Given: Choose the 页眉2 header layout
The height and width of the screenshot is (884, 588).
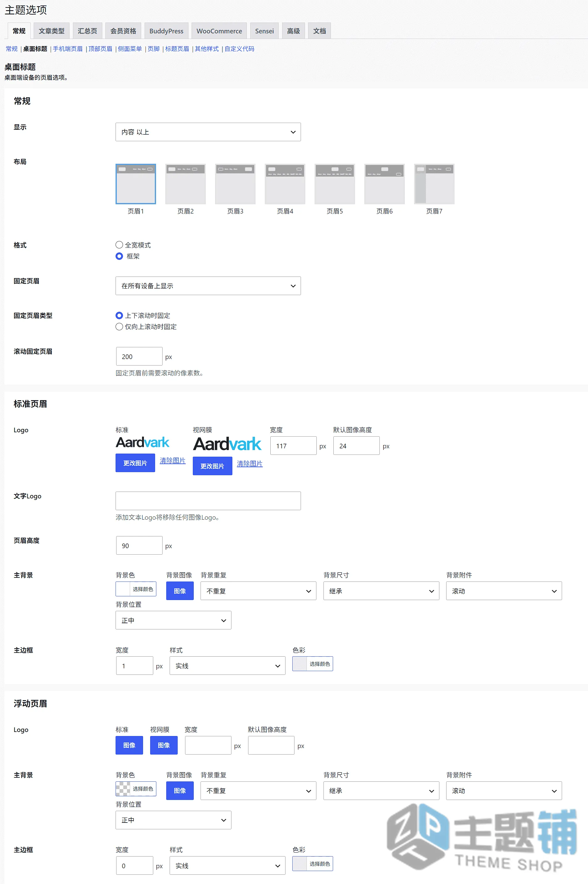Looking at the screenshot, I should click(186, 184).
